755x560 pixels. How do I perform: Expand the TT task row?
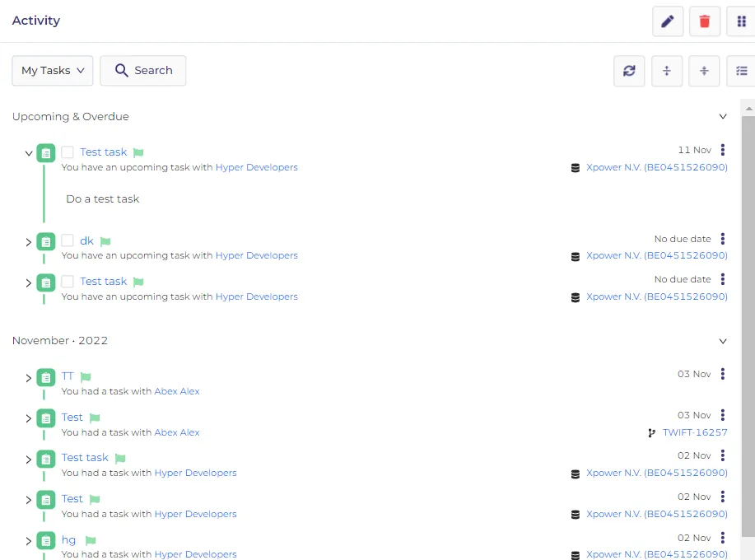29,378
